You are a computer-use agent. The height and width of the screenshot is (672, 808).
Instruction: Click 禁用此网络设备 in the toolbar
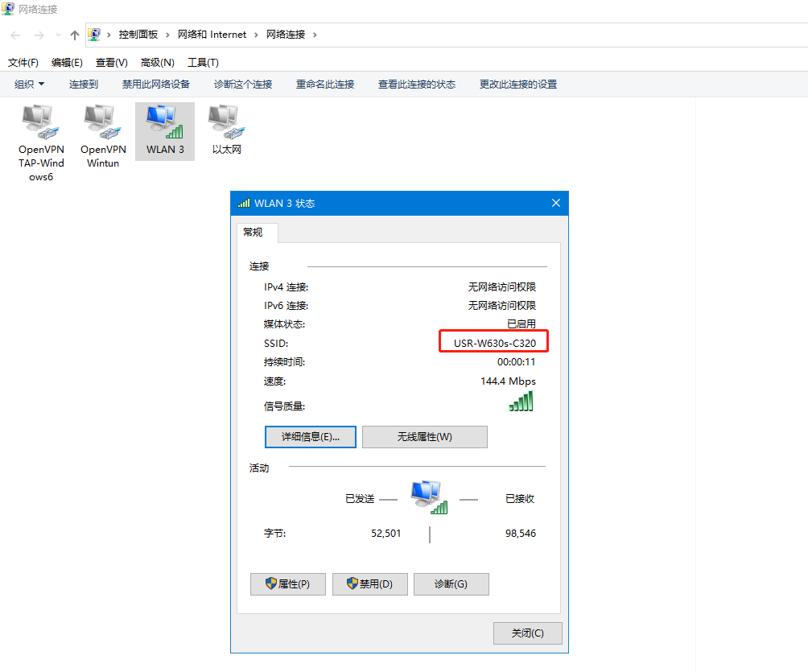pos(156,85)
